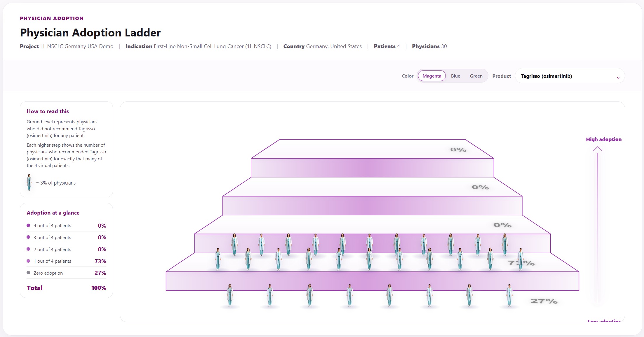
Task: Click the leftmost physician figure on first step front row
Action: (218, 259)
